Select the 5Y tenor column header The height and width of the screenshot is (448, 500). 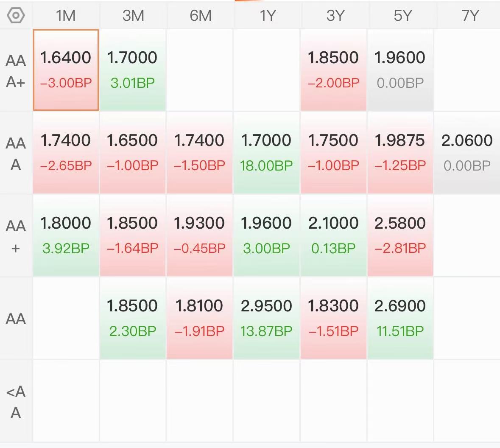(x=403, y=15)
